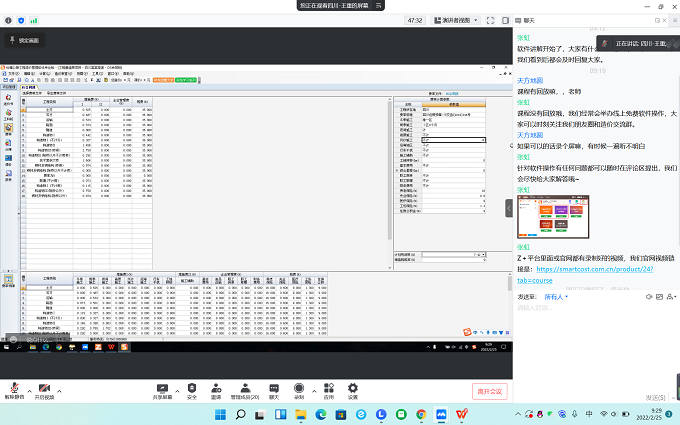680x425 pixels.
Task: Open WPS Office from taskbar
Action: pos(461,414)
